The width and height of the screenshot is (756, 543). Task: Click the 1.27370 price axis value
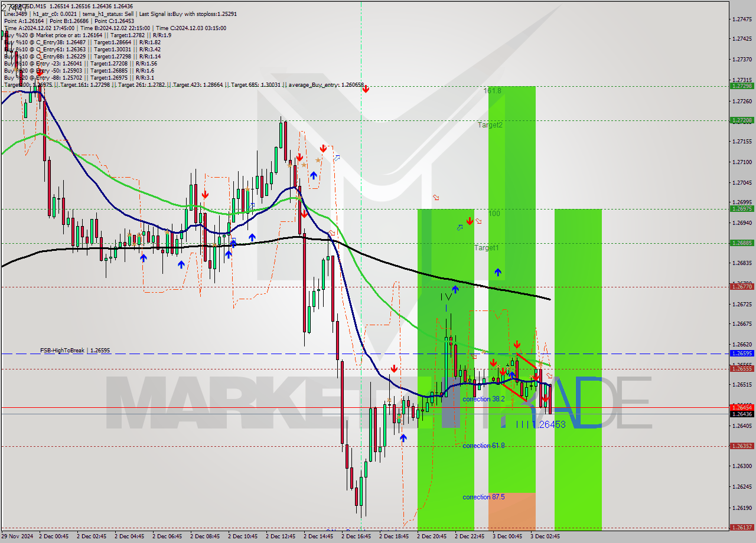[741, 60]
